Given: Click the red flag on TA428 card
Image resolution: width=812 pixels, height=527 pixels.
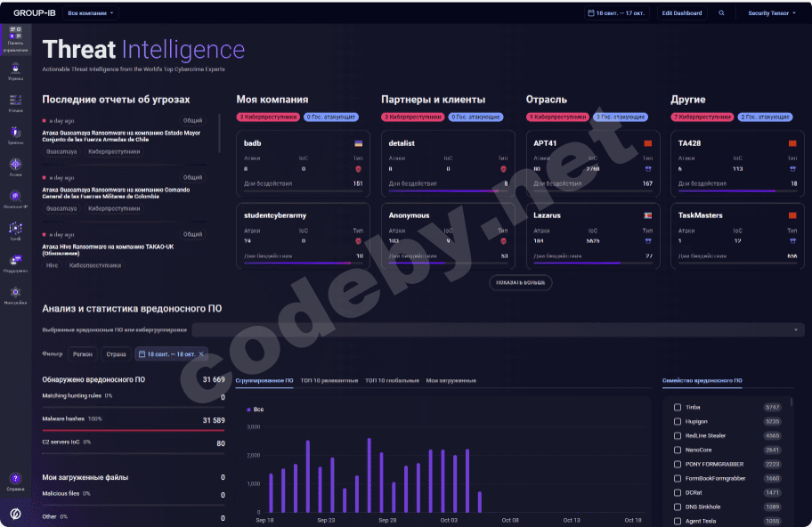Looking at the screenshot, I should [x=792, y=143].
